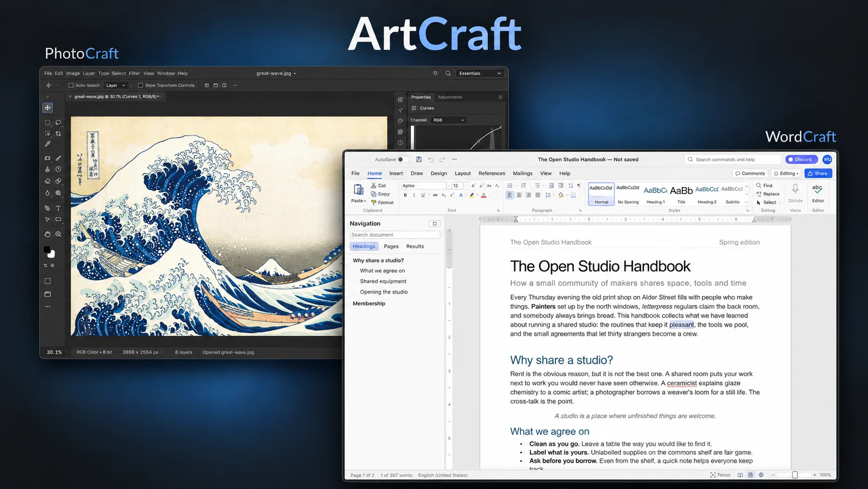Screen dimensions: 868x489
Task: Click the Save icon in WordCraft title bar
Action: [x=419, y=160]
